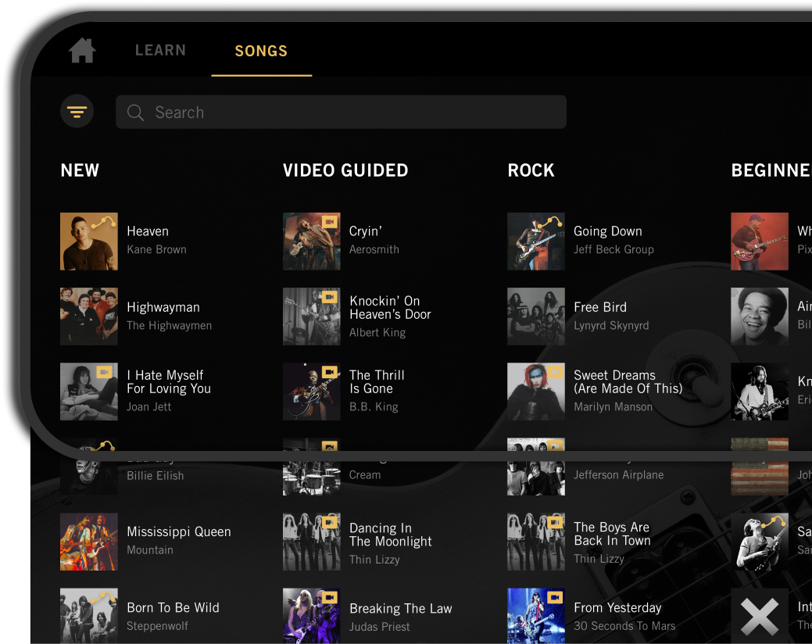The image size is (812, 644).
Task: Select the song title Highwayman
Action: (163, 307)
